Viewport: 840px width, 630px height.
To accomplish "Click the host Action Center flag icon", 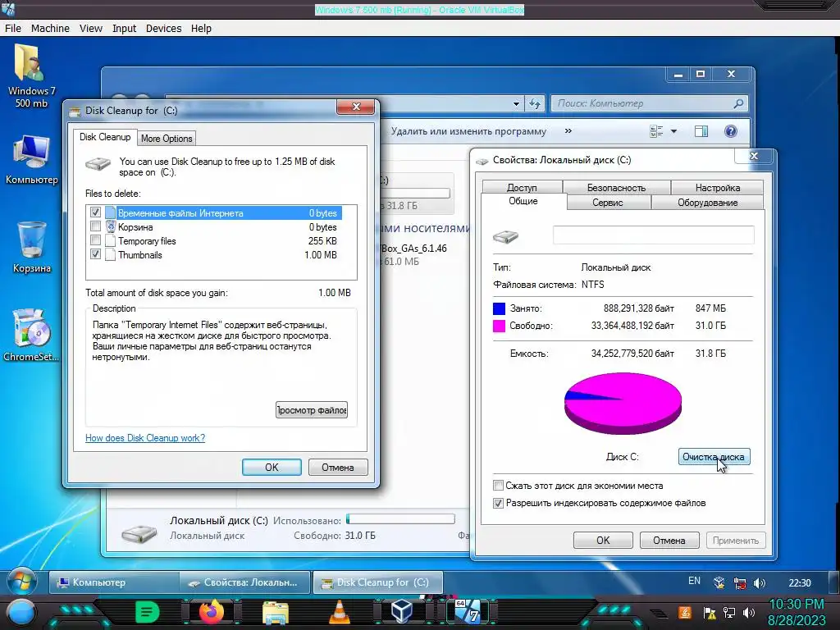I will [x=709, y=612].
